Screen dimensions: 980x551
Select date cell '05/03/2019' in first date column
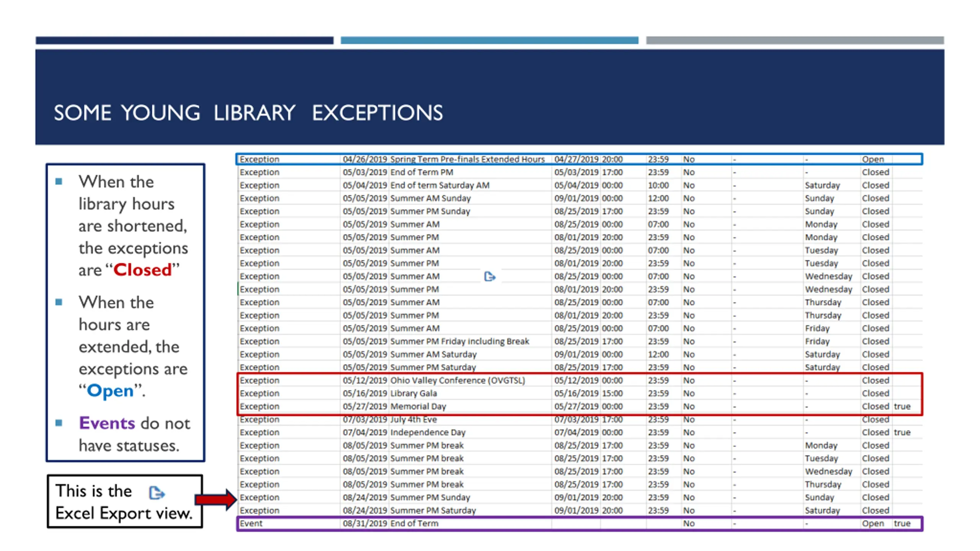(x=365, y=172)
